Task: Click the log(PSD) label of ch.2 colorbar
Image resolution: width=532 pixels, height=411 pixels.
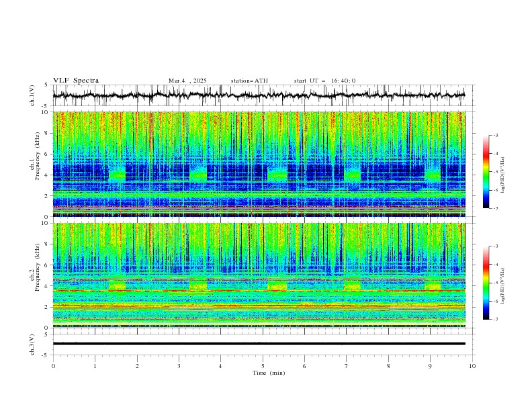Action: [502, 285]
